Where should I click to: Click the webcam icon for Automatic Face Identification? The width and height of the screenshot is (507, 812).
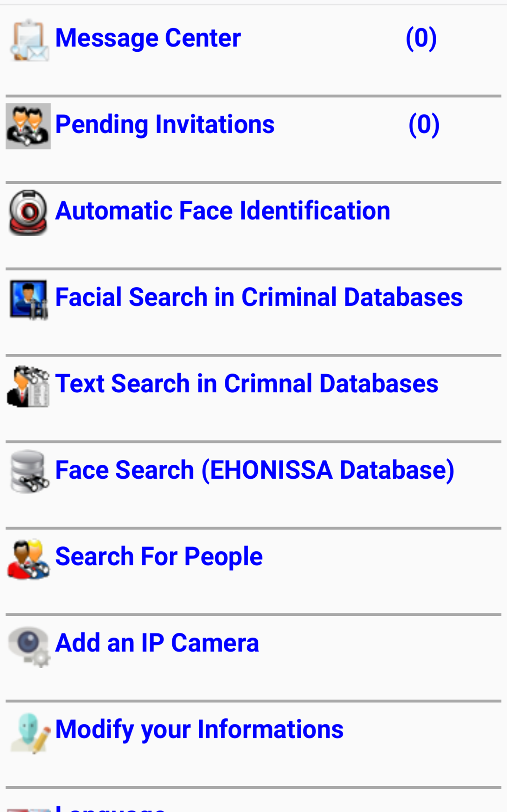click(28, 212)
